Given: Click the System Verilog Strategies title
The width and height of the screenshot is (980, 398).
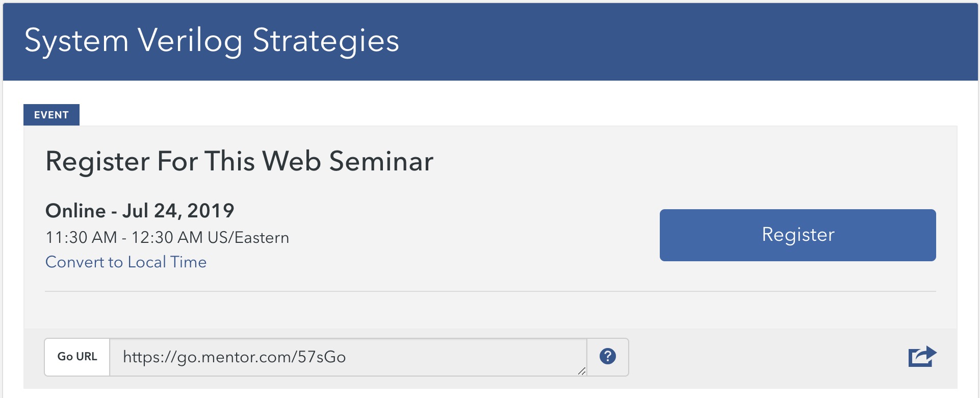Looking at the screenshot, I should (x=212, y=41).
